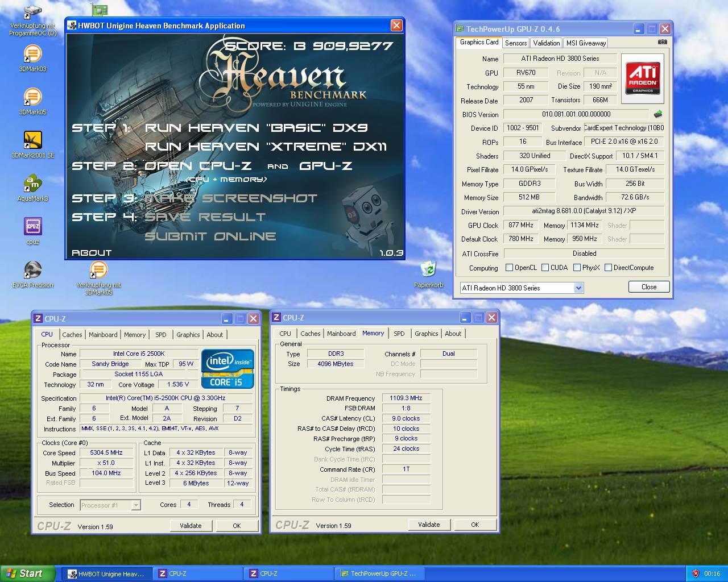Open the Validation tab in GPU-Z
The width and height of the screenshot is (728, 582).
547,43
